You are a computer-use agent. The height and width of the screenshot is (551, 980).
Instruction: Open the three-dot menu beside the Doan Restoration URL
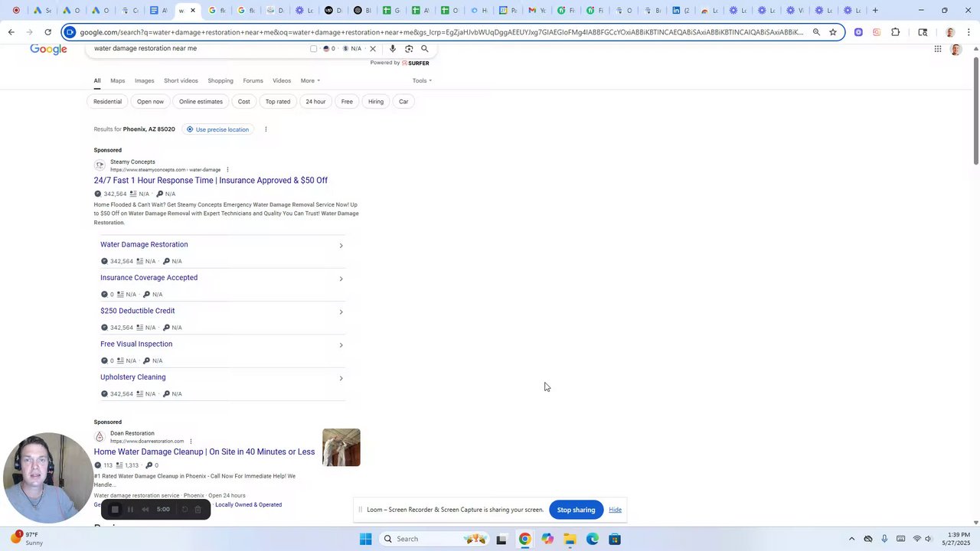coord(191,442)
